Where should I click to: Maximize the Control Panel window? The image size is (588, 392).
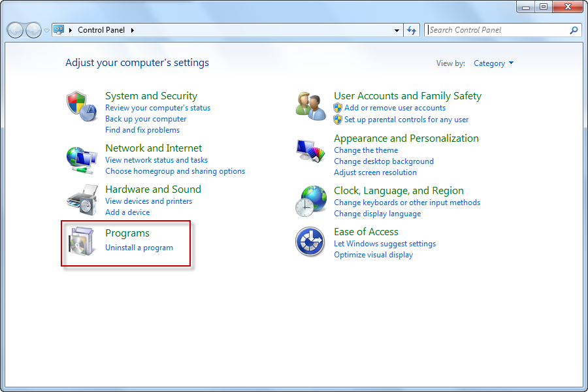544,7
